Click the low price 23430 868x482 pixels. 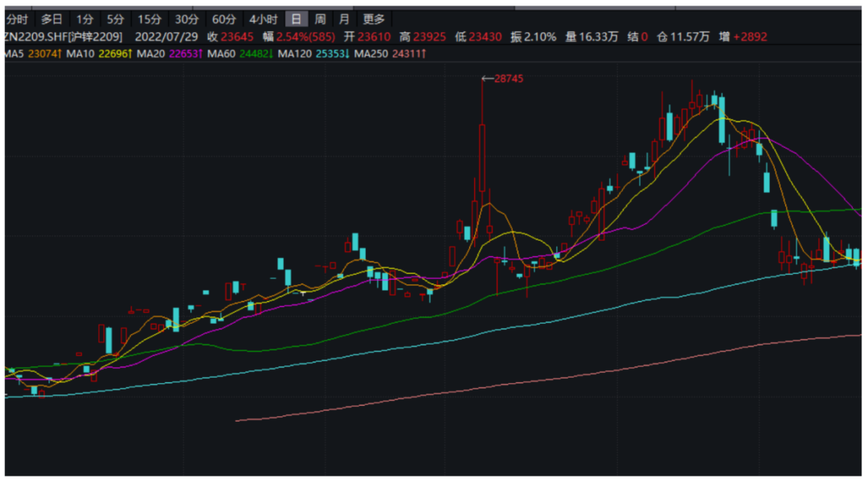(x=485, y=37)
